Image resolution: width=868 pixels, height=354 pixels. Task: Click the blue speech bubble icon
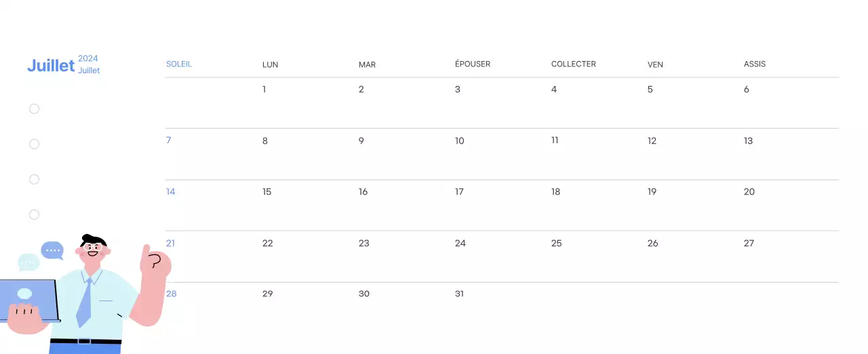52,250
